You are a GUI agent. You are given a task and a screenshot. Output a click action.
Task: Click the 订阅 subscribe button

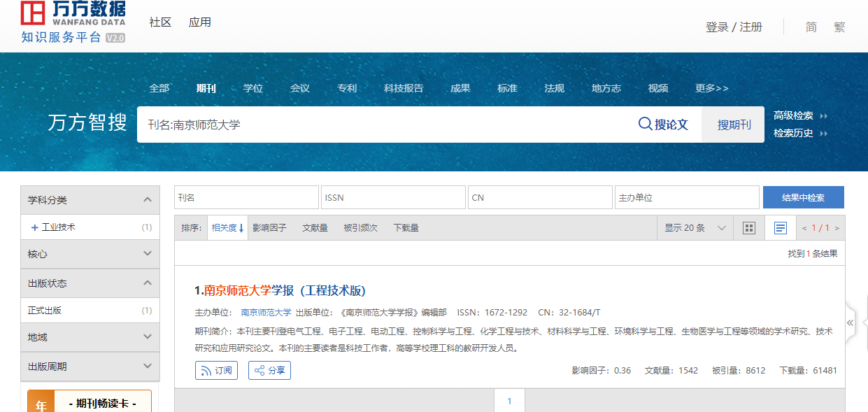(x=216, y=371)
